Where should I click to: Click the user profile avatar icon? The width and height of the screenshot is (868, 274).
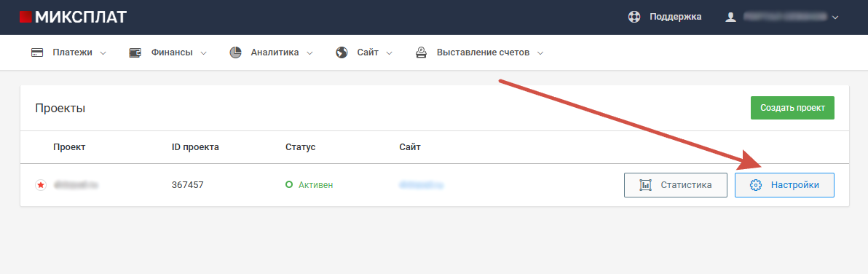730,17
